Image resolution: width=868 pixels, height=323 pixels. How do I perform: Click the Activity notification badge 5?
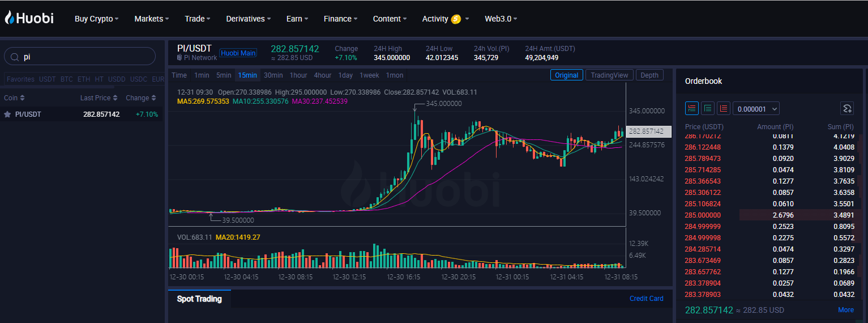[x=456, y=19]
